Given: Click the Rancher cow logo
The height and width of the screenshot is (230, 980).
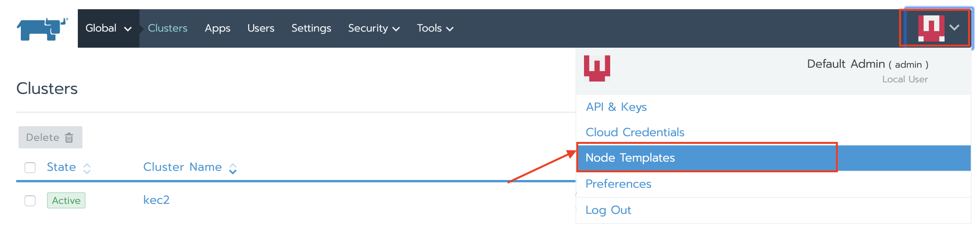Looking at the screenshot, I should pos(42,29).
